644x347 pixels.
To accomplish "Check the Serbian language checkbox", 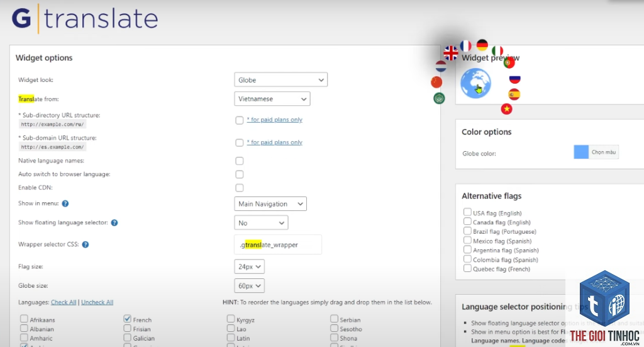I will [335, 319].
